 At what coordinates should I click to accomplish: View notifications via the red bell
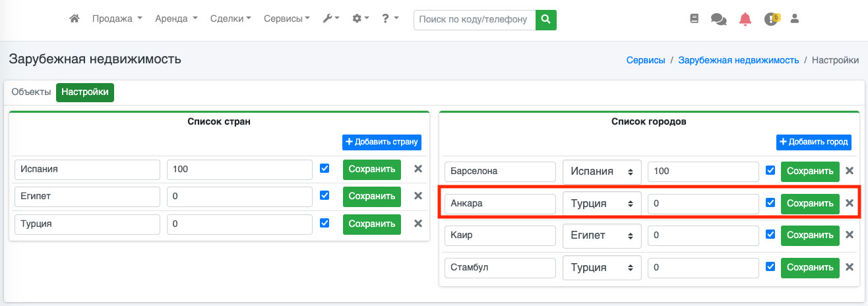(745, 19)
